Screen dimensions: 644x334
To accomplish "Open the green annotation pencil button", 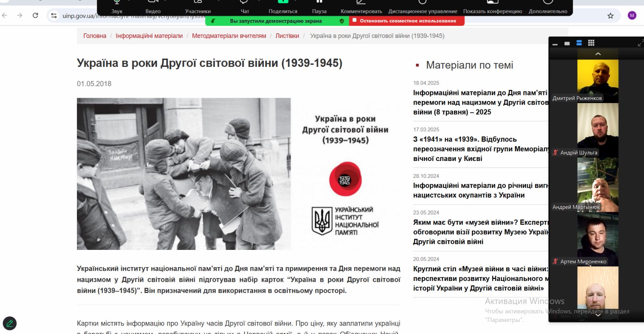I will (10, 324).
